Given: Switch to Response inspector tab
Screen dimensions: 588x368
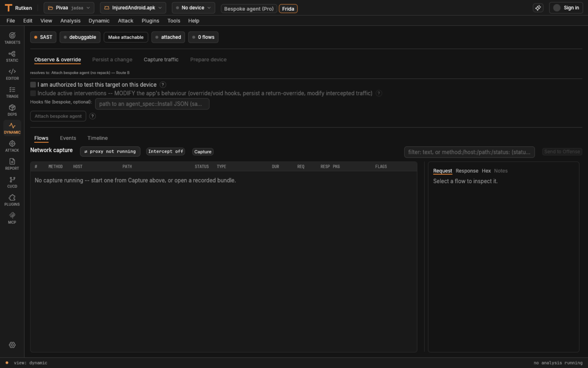Looking at the screenshot, I should click(x=467, y=171).
